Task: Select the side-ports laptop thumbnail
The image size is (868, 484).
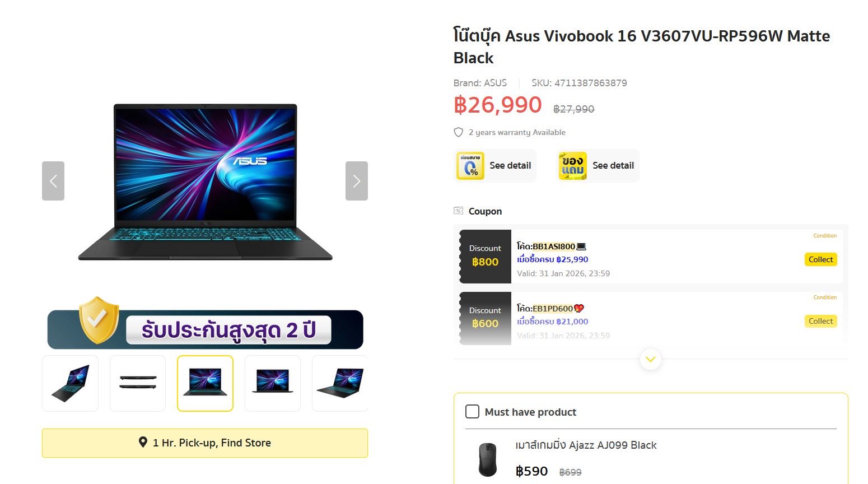Action: (138, 383)
